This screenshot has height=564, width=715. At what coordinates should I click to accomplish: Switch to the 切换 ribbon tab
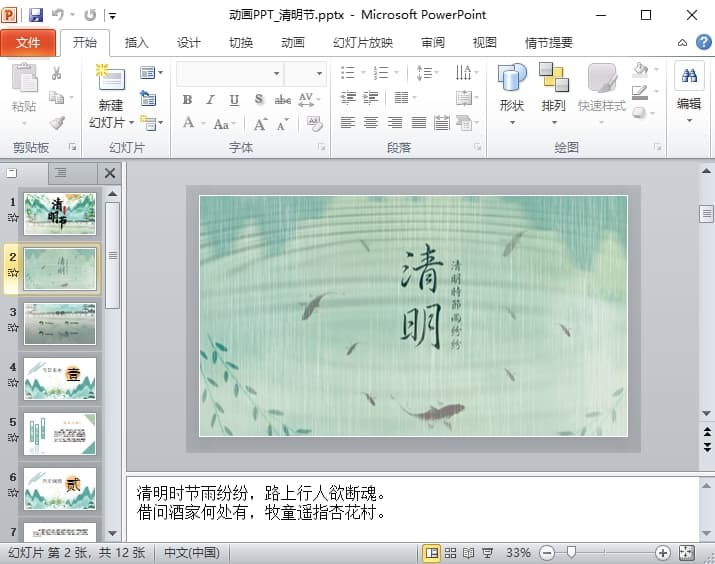(x=240, y=42)
